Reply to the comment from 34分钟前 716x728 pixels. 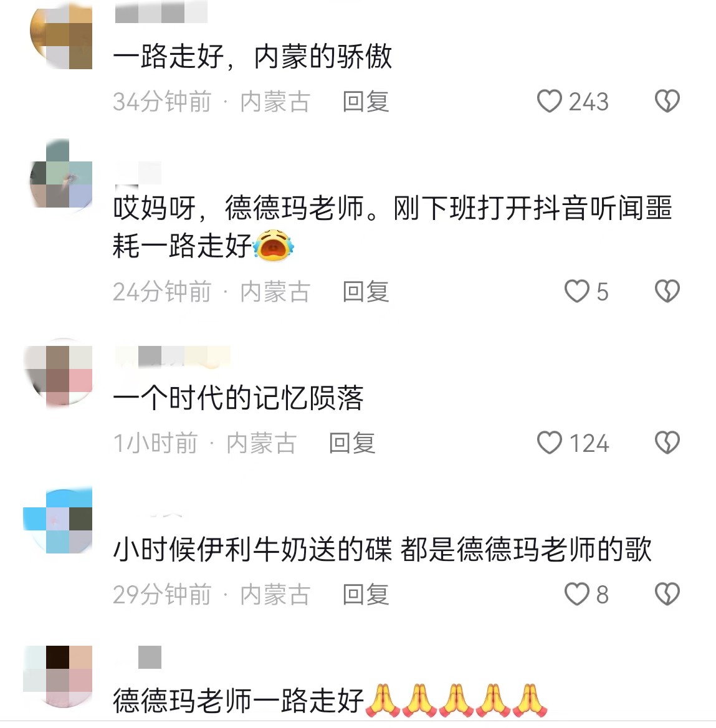coord(365,102)
